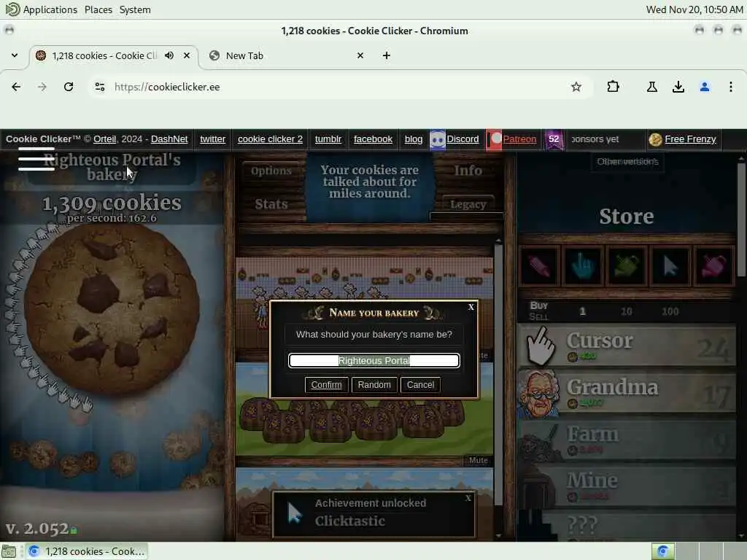
Task: Open the Places menu
Action: pos(98,9)
